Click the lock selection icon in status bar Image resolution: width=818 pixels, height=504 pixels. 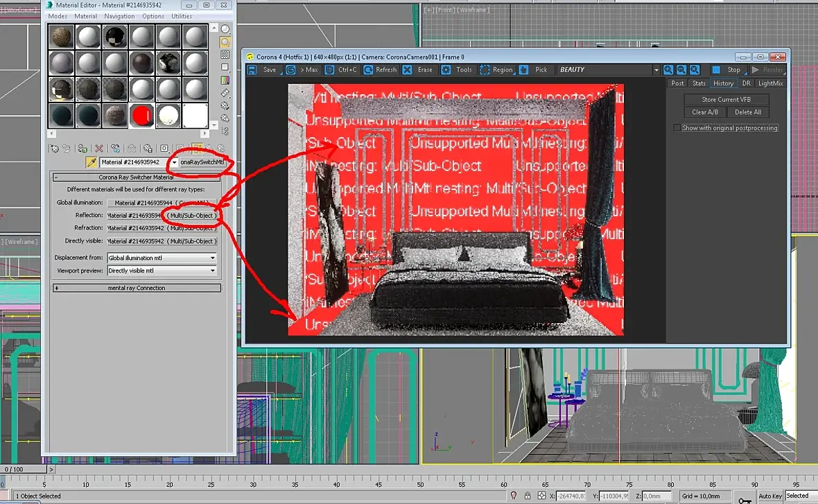click(528, 496)
